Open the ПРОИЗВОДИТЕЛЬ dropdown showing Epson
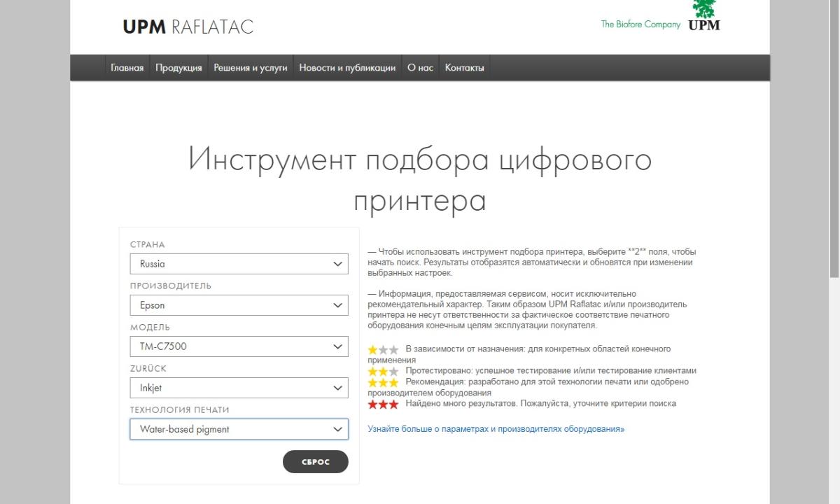Viewport: 840px width, 504px height. point(239,305)
